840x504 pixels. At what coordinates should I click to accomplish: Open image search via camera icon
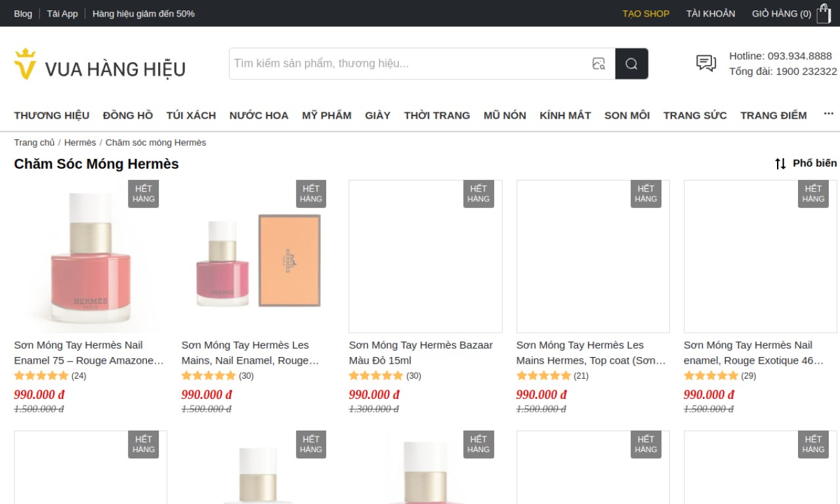598,64
